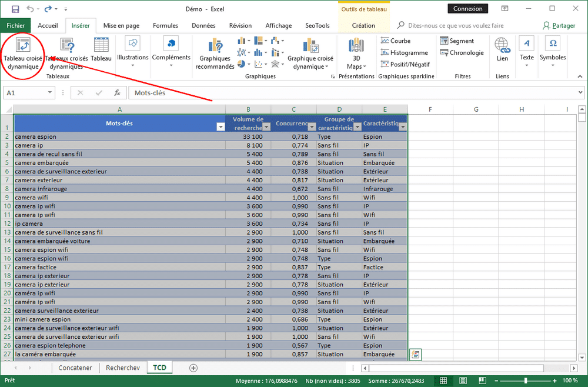Image resolution: width=588 pixels, height=387 pixels.
Task: Switch to the Données tab
Action: pyautogui.click(x=203, y=25)
